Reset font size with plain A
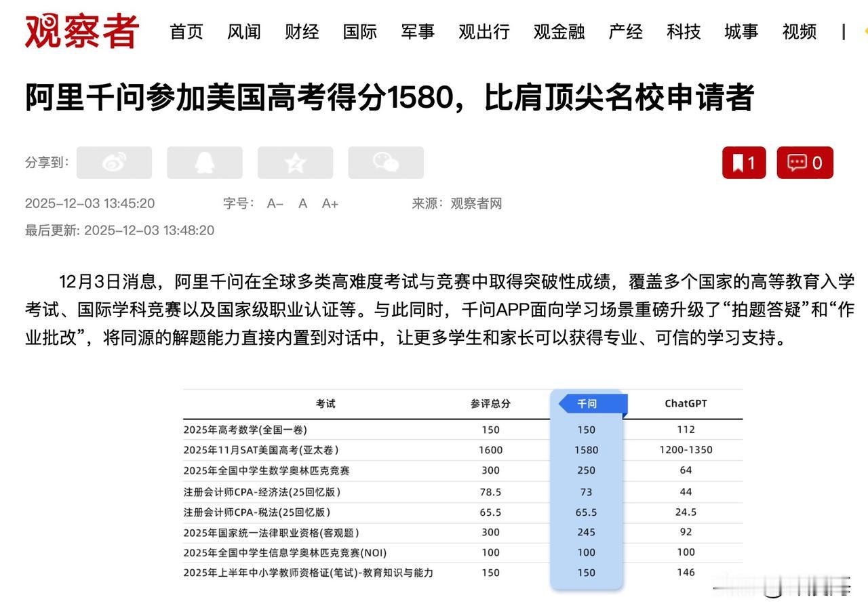Viewport: 868px width, 614px height. pyautogui.click(x=303, y=203)
